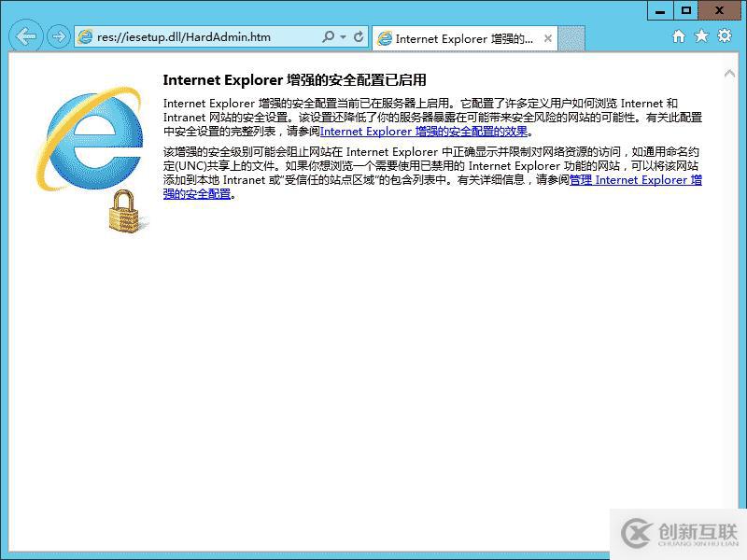Refresh the page with the reload icon
Viewport: 747px width, 560px height.
click(359, 36)
